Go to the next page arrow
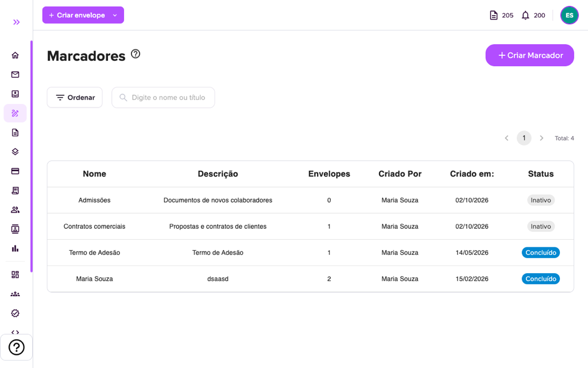This screenshot has width=588, height=368. point(541,138)
